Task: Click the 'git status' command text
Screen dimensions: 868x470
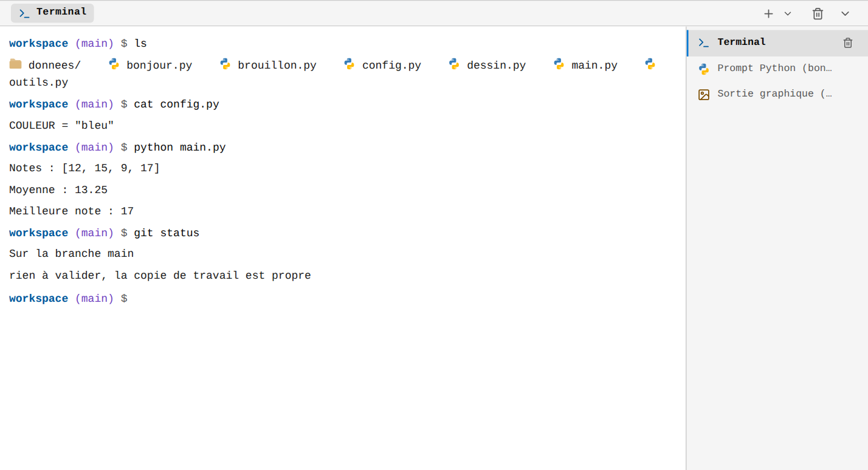Action: click(167, 233)
